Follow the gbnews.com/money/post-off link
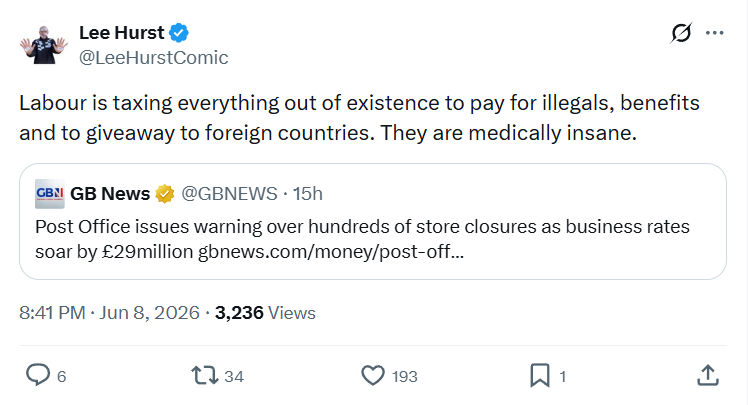Screen dimensions: 748x405 point(331,252)
